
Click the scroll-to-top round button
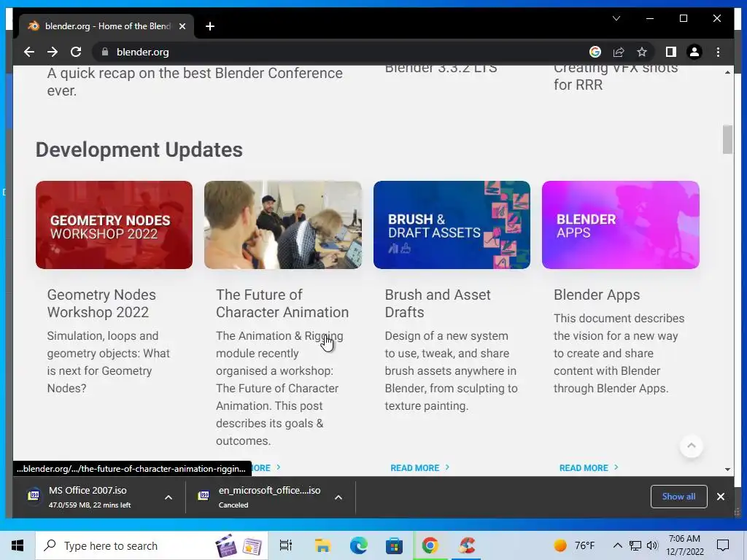(x=692, y=446)
